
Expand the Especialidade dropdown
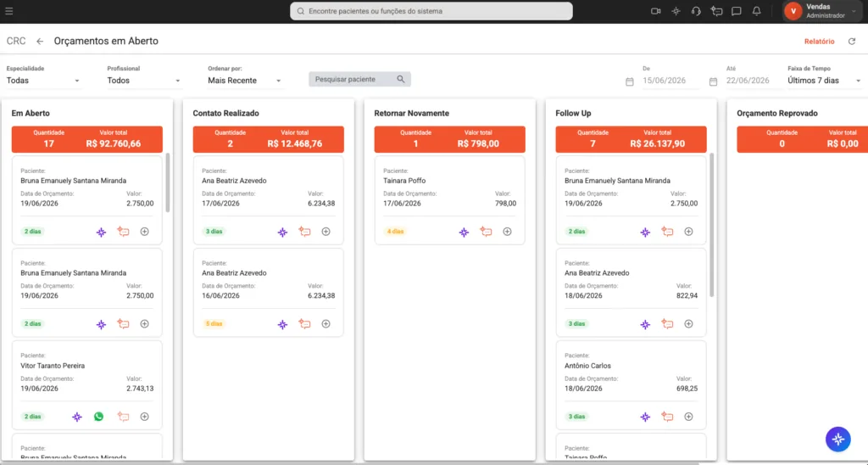pos(44,81)
